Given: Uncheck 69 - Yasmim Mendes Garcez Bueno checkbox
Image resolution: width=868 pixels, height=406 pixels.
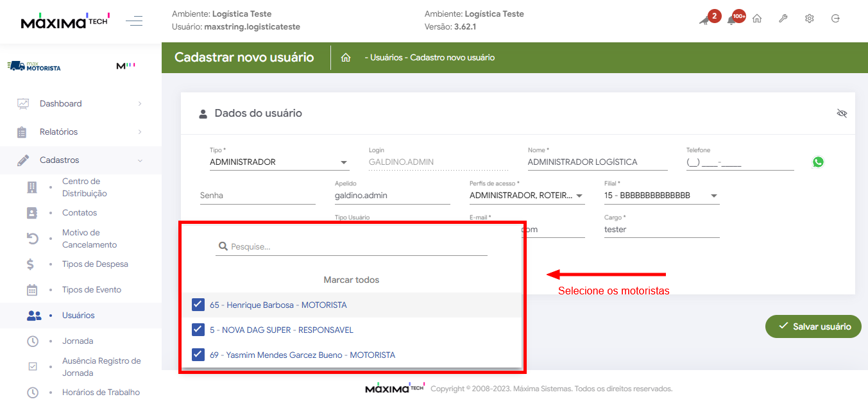Looking at the screenshot, I should coord(198,355).
